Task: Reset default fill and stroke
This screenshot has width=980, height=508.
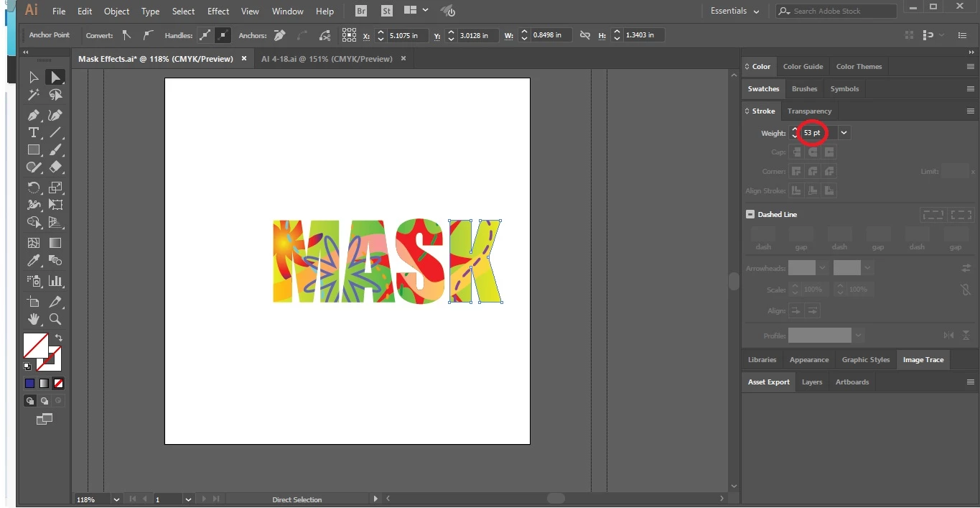Action: (x=27, y=366)
